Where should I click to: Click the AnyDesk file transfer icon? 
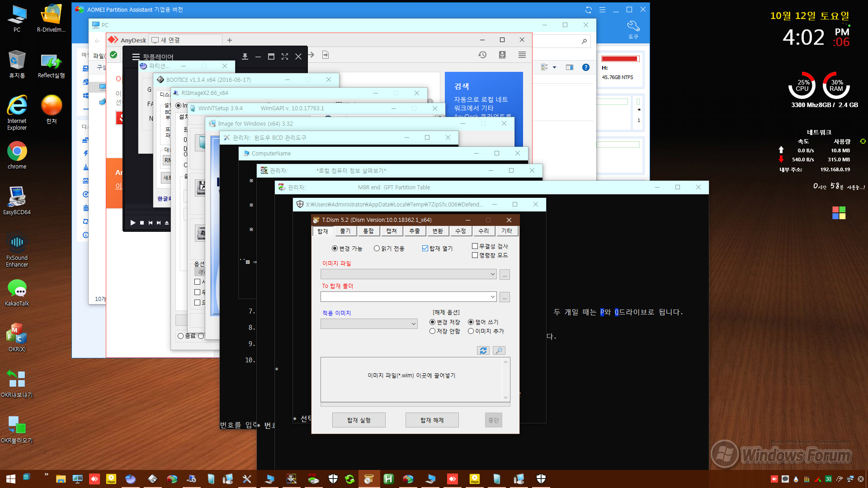[325, 55]
